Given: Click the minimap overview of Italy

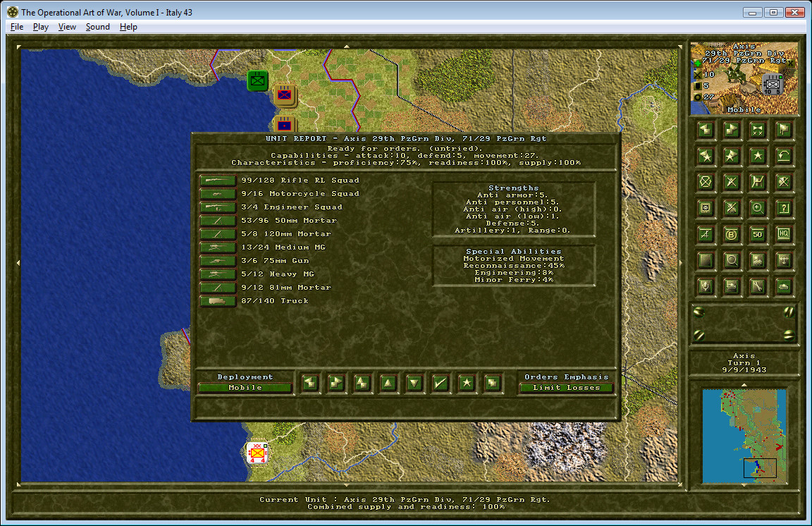Looking at the screenshot, I should point(744,436).
